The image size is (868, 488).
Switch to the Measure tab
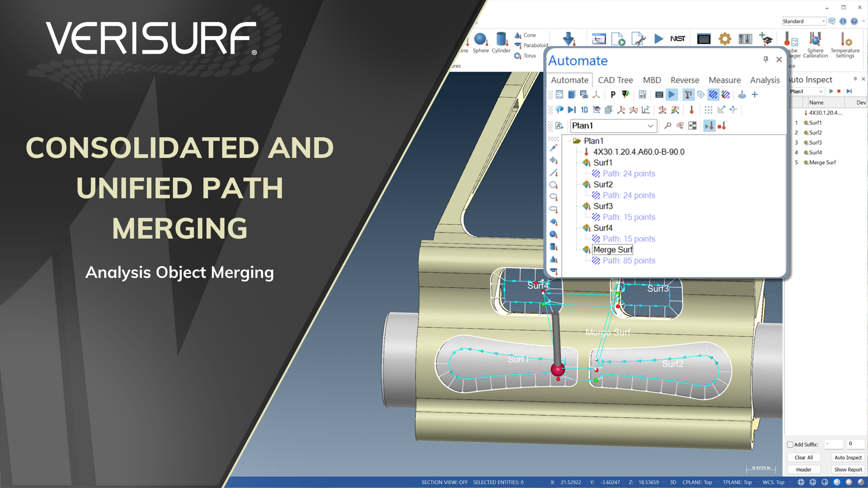[725, 80]
